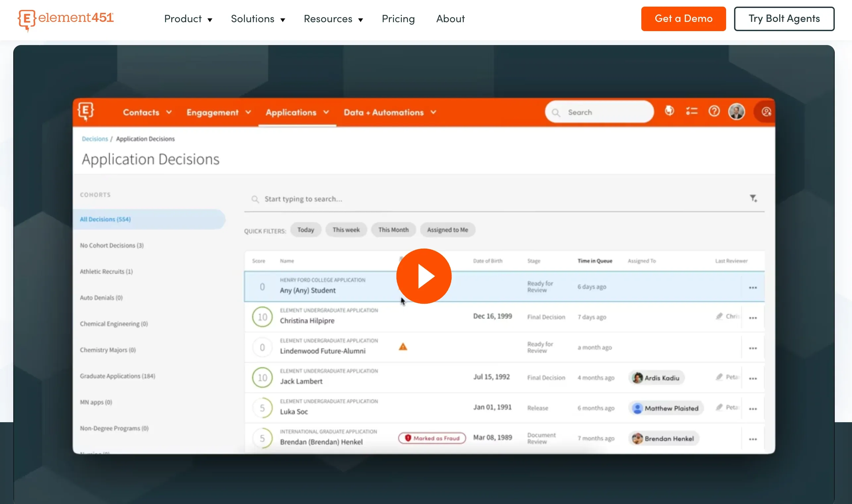The height and width of the screenshot is (504, 852).
Task: Open Any (Any) Student row
Action: click(x=504, y=287)
